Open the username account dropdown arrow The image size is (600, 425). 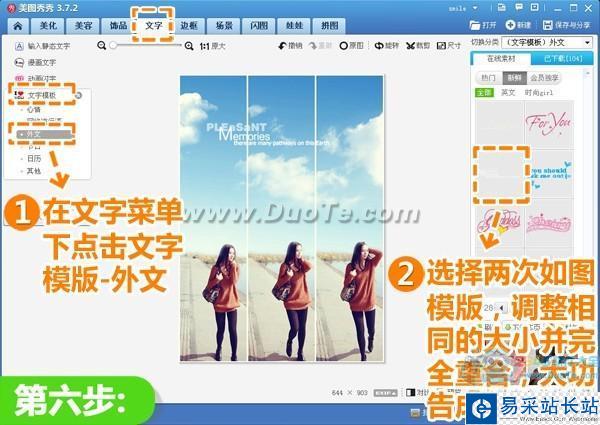[475, 8]
